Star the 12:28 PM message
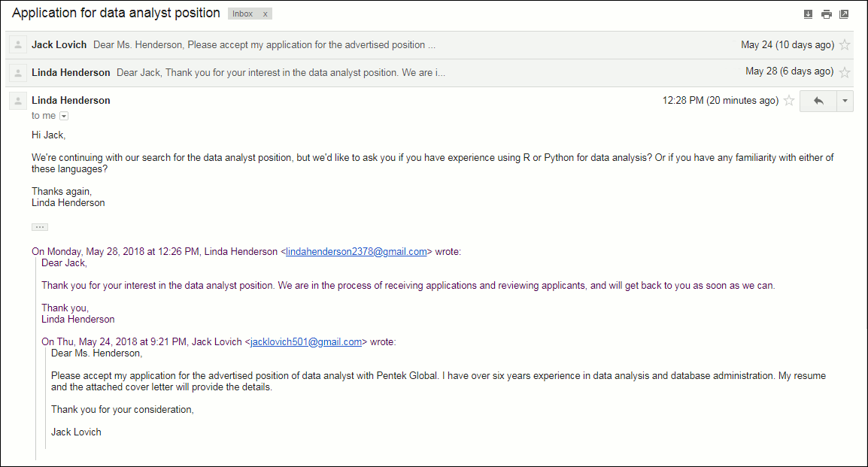This screenshot has height=467, width=868. pos(789,101)
